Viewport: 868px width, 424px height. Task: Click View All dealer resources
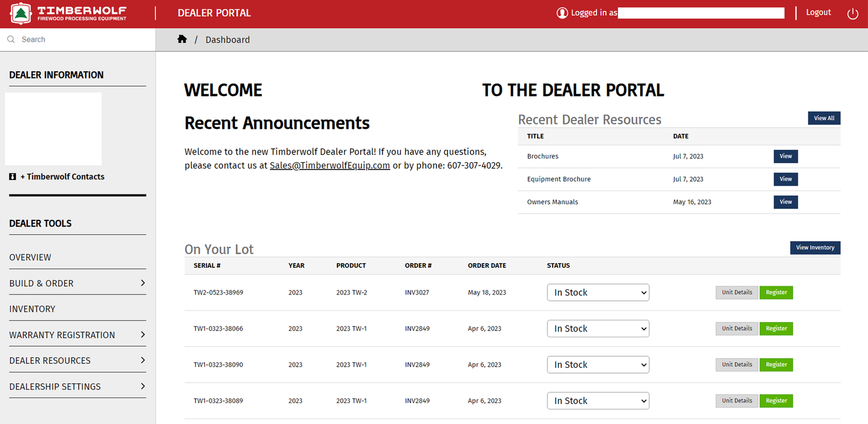[x=824, y=118]
